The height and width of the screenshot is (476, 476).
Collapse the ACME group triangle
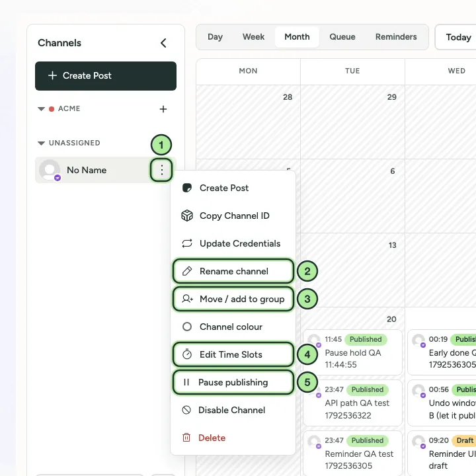click(x=41, y=109)
